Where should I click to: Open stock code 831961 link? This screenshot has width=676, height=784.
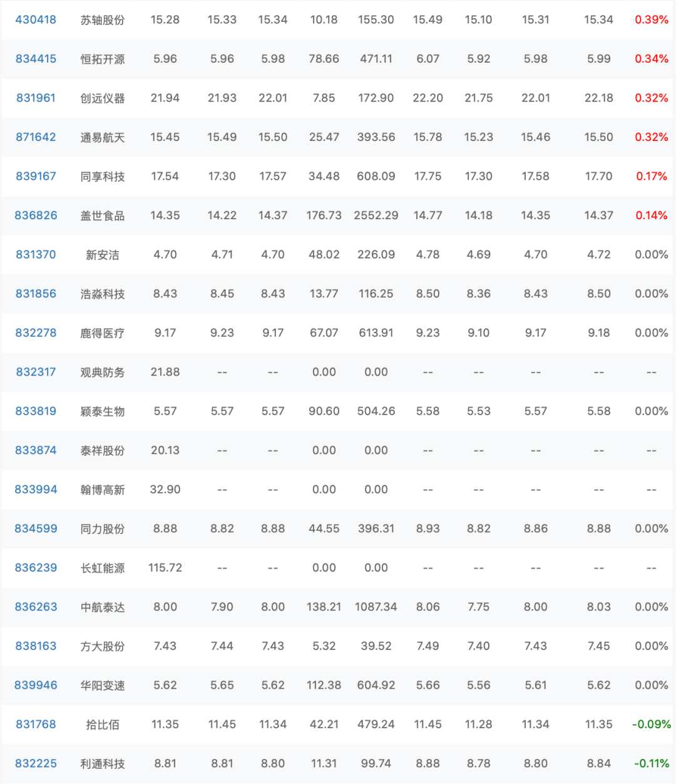[x=36, y=98]
